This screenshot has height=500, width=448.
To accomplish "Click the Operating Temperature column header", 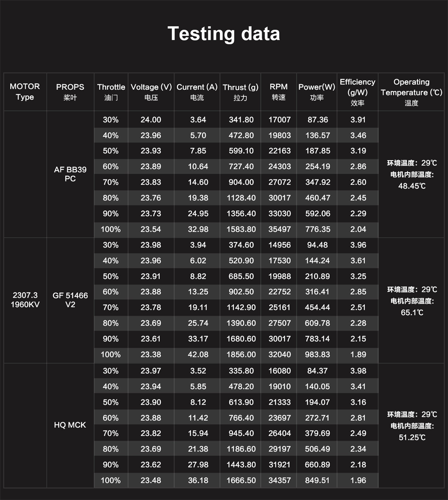I will 411,92.
